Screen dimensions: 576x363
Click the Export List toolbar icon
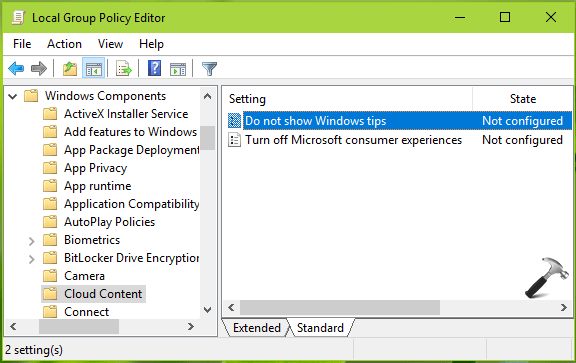[124, 68]
